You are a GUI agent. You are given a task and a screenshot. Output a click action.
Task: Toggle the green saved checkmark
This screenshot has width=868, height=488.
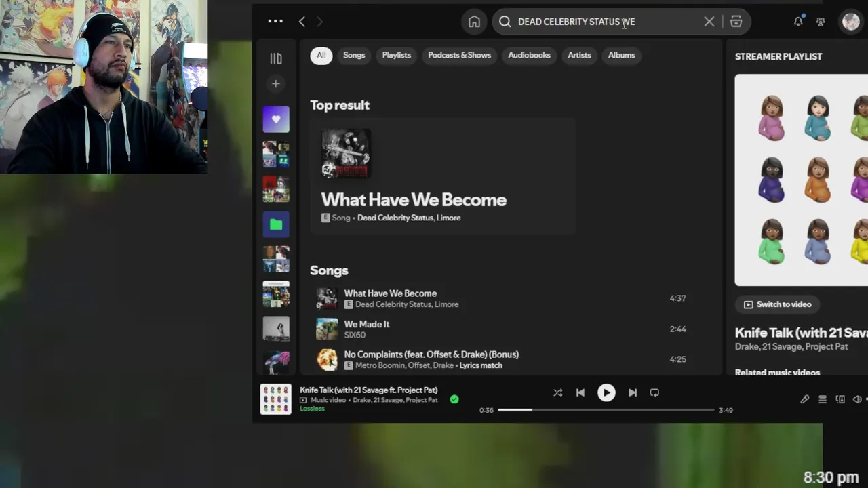454,399
